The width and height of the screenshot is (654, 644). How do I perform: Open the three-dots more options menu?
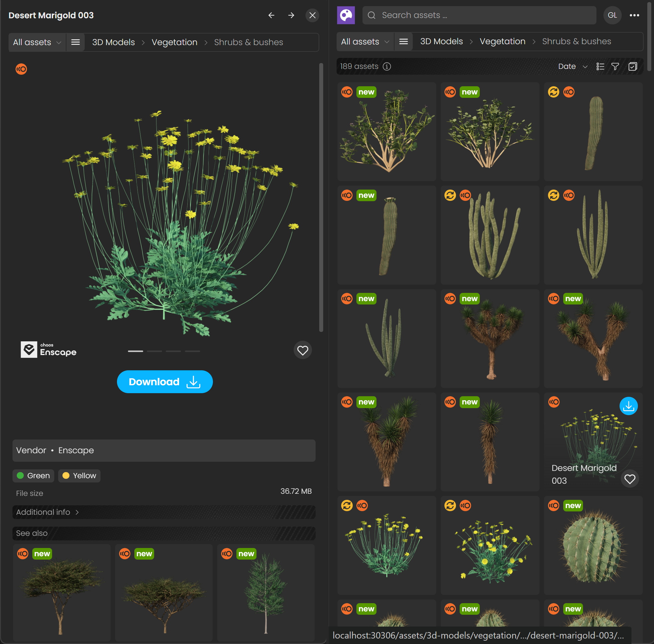tap(634, 15)
